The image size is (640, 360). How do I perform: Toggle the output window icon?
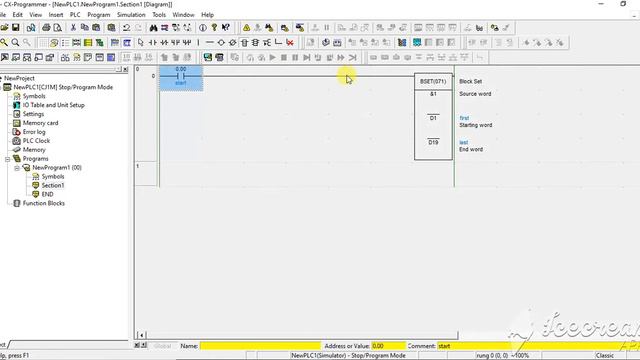point(16,58)
